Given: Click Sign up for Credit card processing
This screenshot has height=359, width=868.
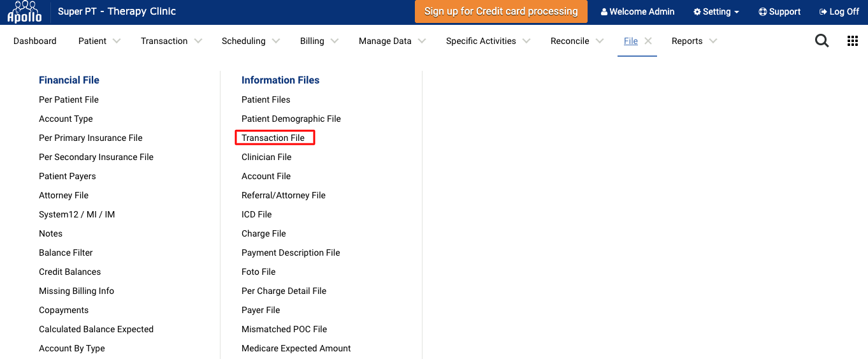Looking at the screenshot, I should pos(501,11).
